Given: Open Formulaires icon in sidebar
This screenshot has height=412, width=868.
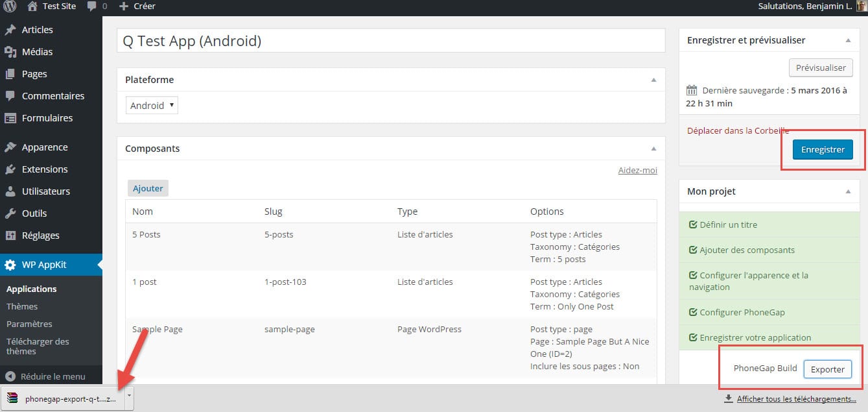Looking at the screenshot, I should coord(10,118).
